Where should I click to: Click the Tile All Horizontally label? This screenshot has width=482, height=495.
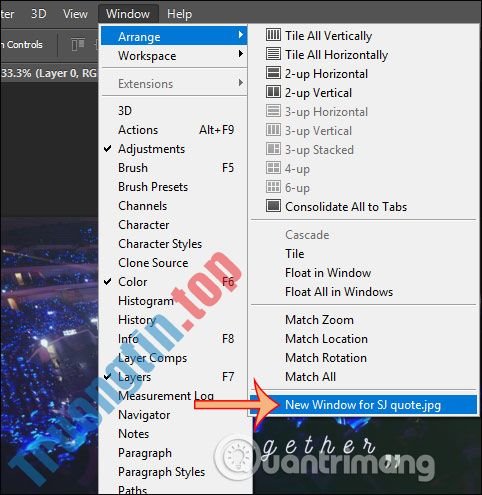337,55
